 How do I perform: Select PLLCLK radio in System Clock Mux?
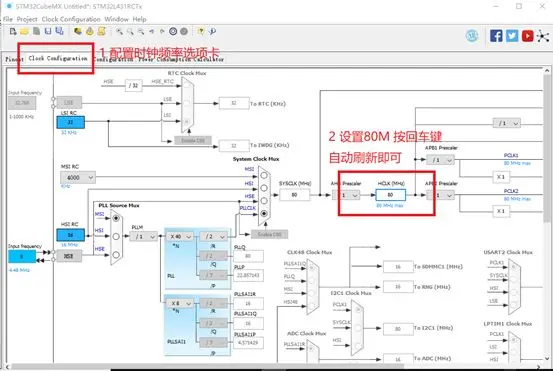point(264,213)
